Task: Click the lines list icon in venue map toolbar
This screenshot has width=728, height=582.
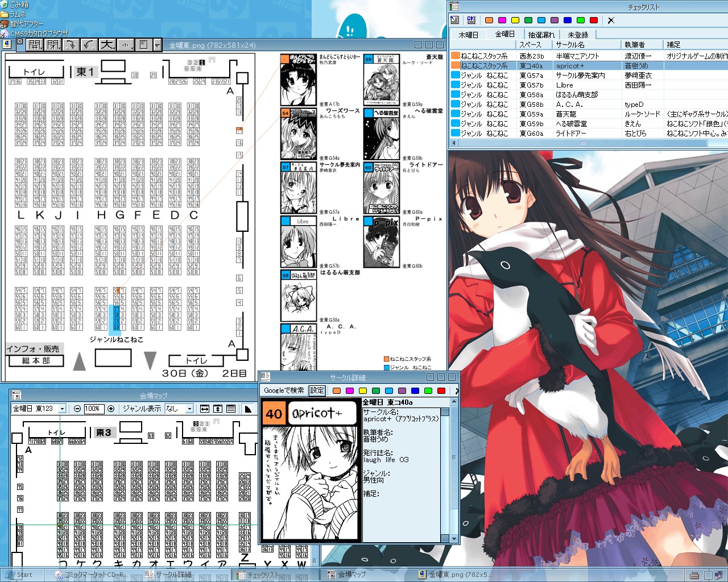Action: point(231,409)
